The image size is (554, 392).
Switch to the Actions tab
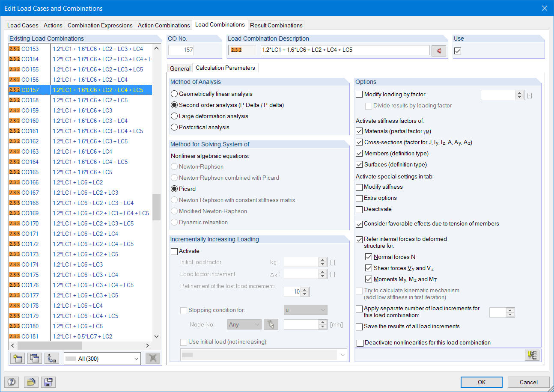click(53, 25)
